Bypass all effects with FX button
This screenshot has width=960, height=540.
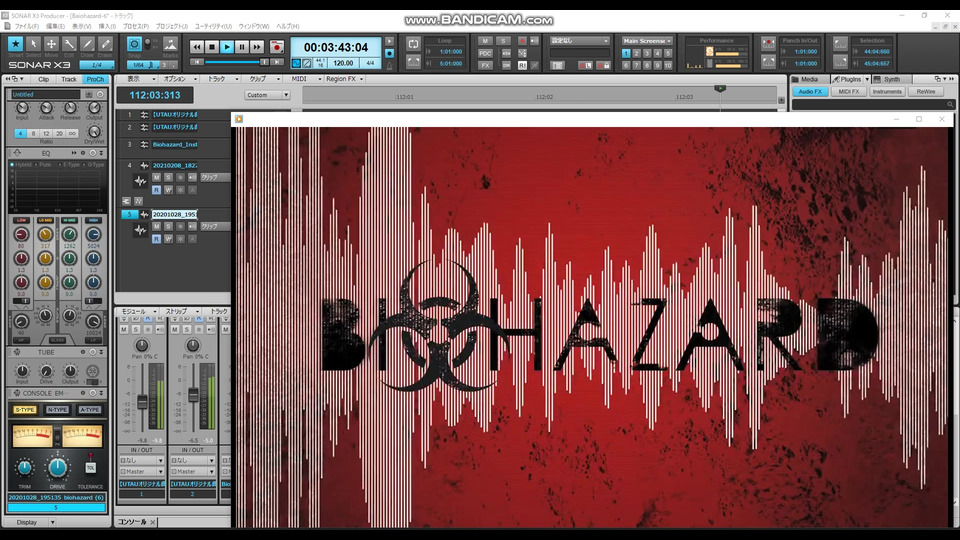[x=485, y=65]
